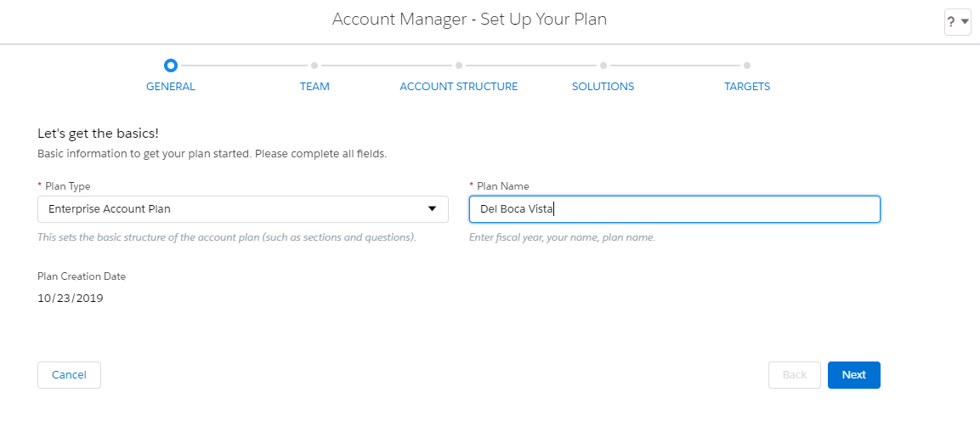980x427 pixels.
Task: Click the Plan Creation Date value
Action: [70, 299]
